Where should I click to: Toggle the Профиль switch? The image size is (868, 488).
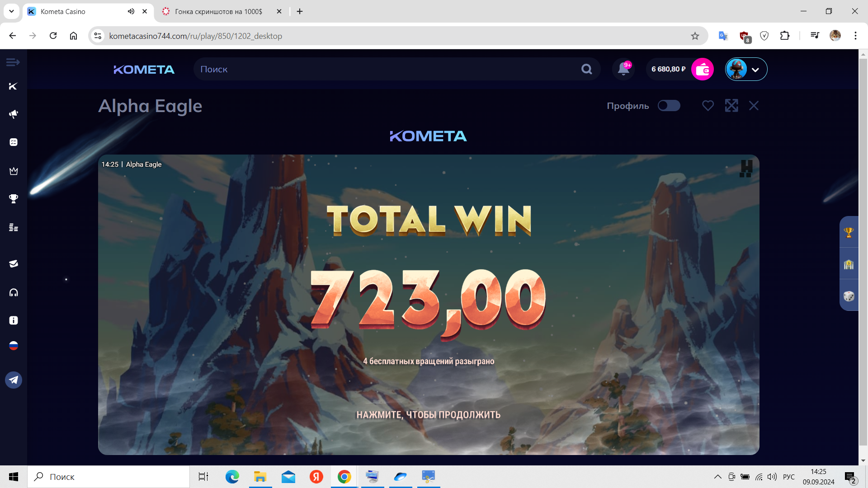click(669, 106)
